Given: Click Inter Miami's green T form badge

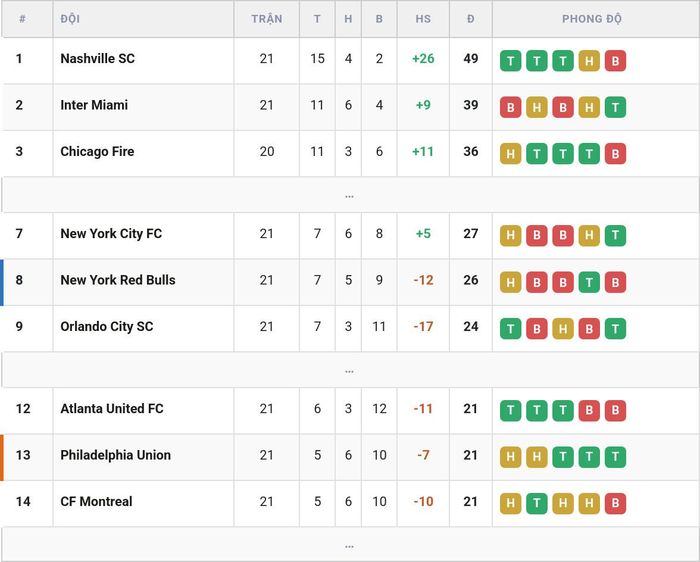Looking at the screenshot, I should pos(615,107).
